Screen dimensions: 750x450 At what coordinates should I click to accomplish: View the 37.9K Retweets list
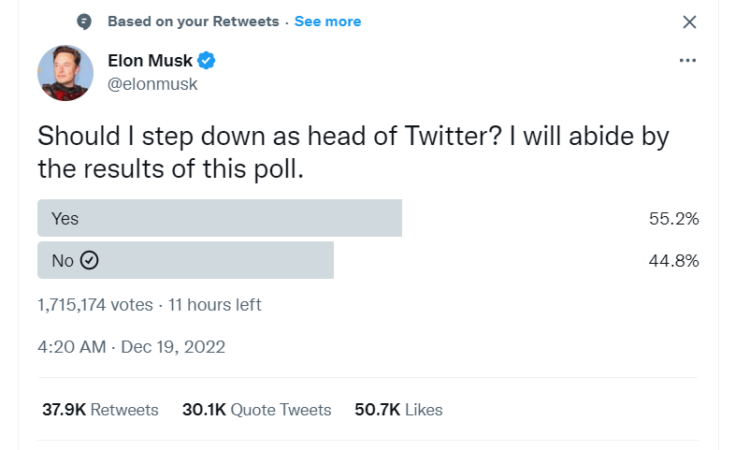(x=100, y=410)
